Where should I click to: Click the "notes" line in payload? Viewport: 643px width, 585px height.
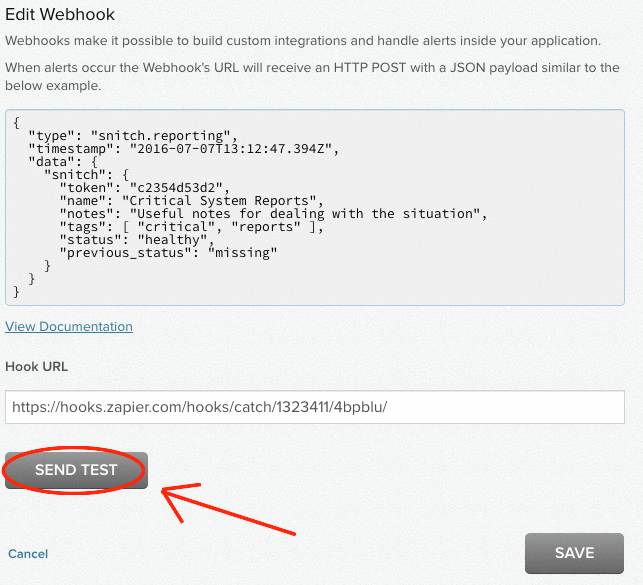273,214
